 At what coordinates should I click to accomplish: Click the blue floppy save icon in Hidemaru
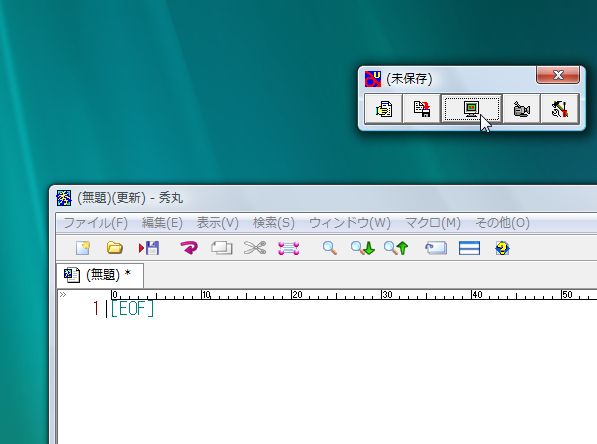pos(149,248)
